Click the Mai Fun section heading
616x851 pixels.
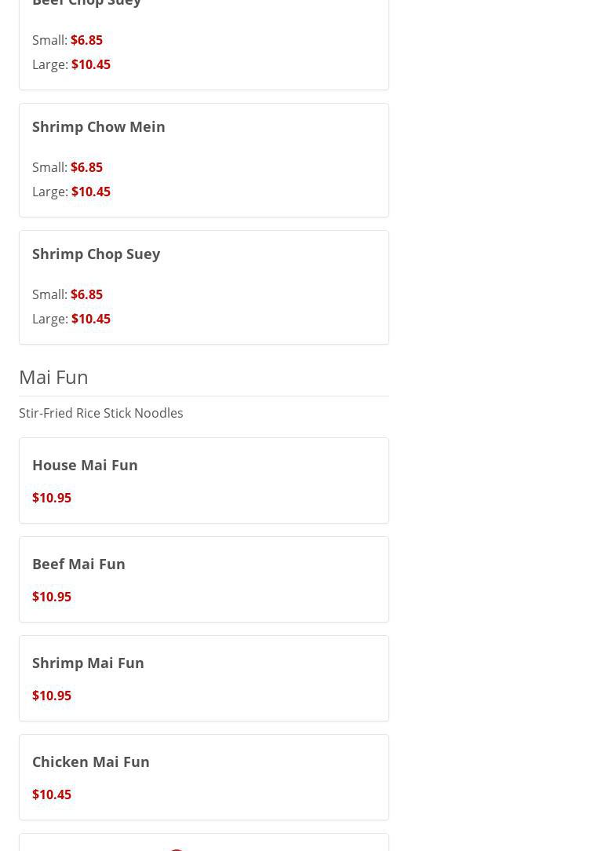[x=53, y=377]
